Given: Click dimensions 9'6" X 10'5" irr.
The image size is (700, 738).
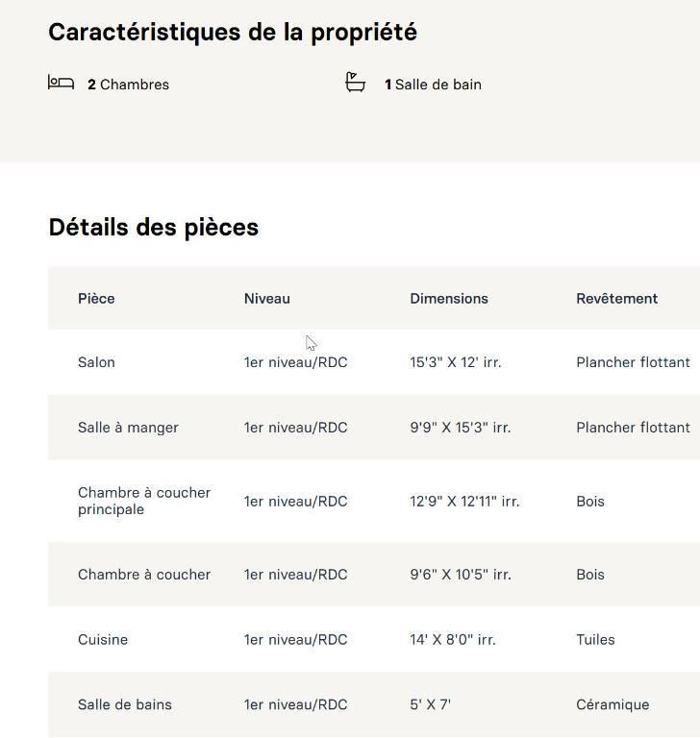Looking at the screenshot, I should point(461,575).
